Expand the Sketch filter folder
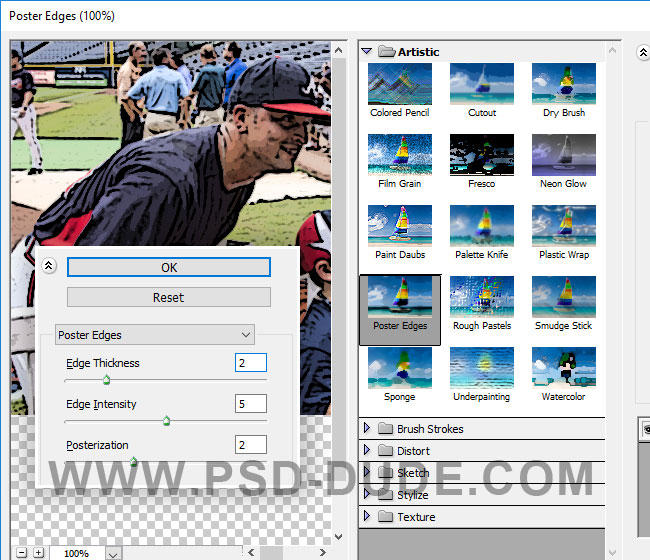Image resolution: width=650 pixels, height=560 pixels. click(366, 472)
